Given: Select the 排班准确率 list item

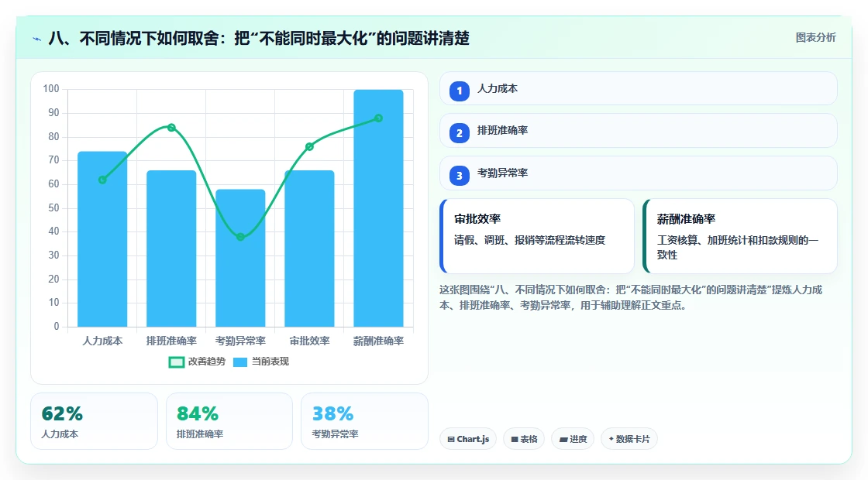Looking at the screenshot, I should [639, 131].
